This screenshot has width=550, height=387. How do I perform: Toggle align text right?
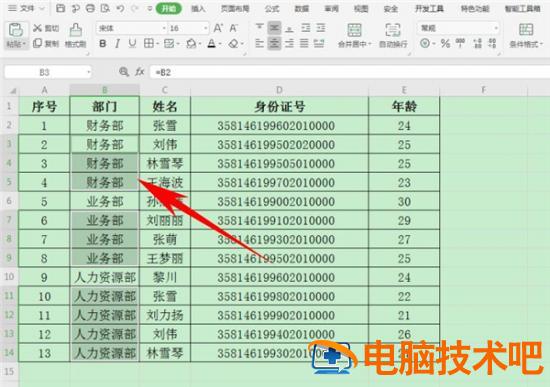[289, 44]
